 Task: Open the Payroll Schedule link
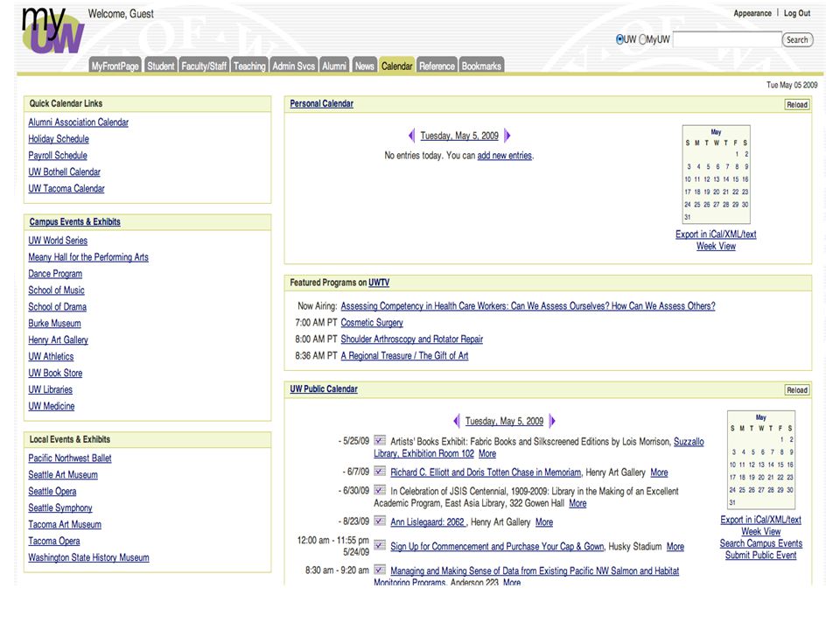click(58, 156)
